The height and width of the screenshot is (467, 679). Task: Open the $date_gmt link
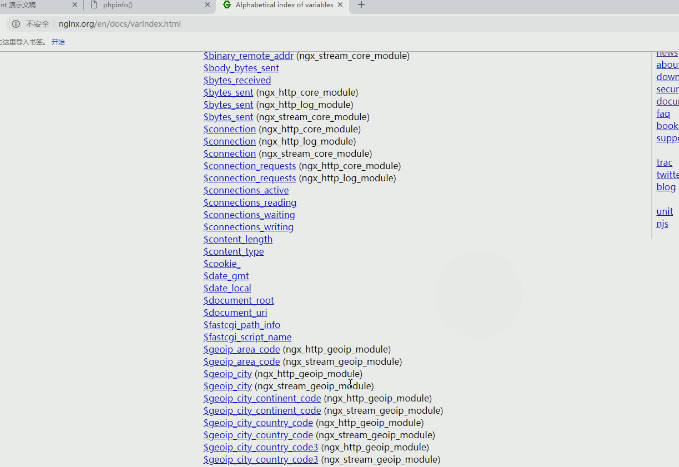coord(226,276)
